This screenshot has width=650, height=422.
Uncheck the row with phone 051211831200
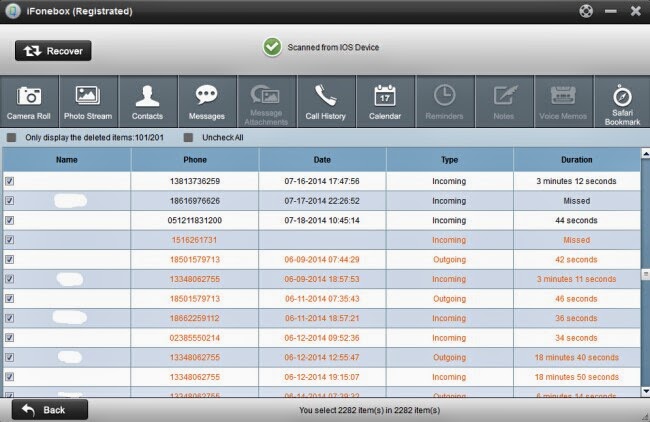pos(10,220)
